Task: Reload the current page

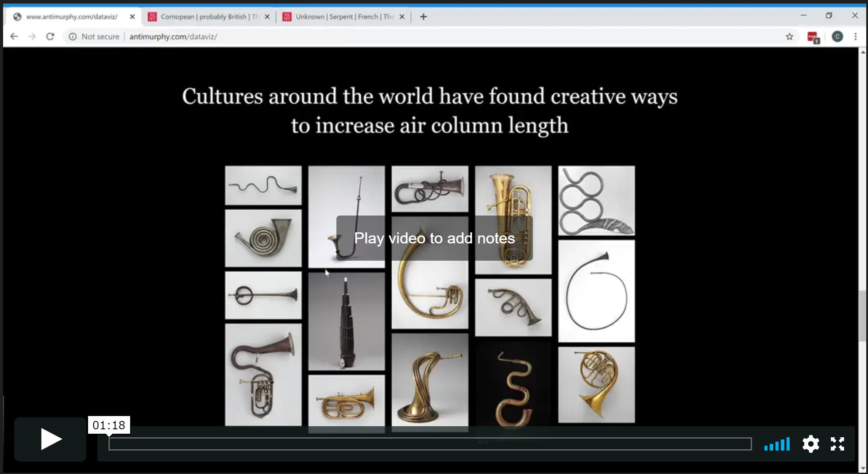Action: [50, 36]
